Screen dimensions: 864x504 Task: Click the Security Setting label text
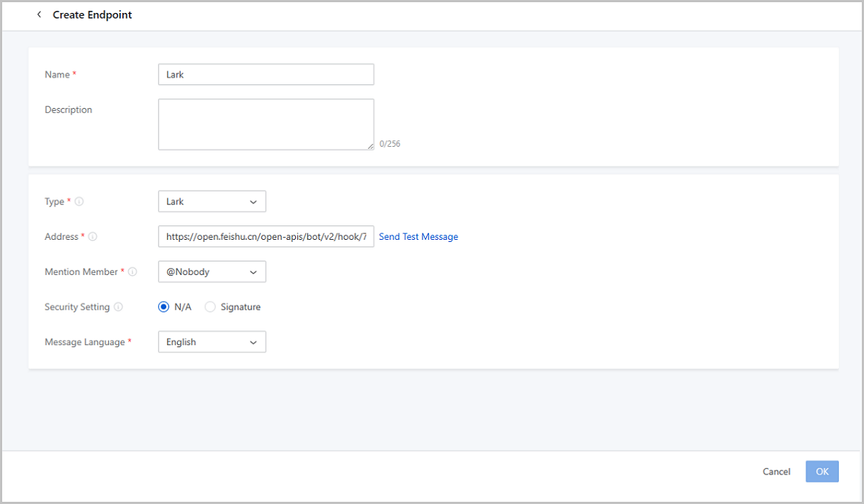pos(77,307)
